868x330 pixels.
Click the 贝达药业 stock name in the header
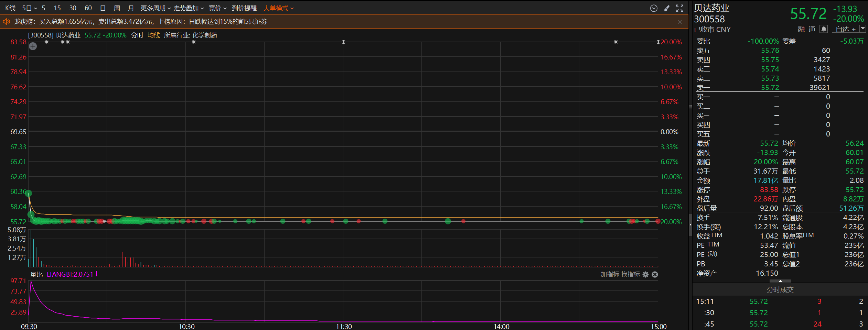tap(711, 8)
